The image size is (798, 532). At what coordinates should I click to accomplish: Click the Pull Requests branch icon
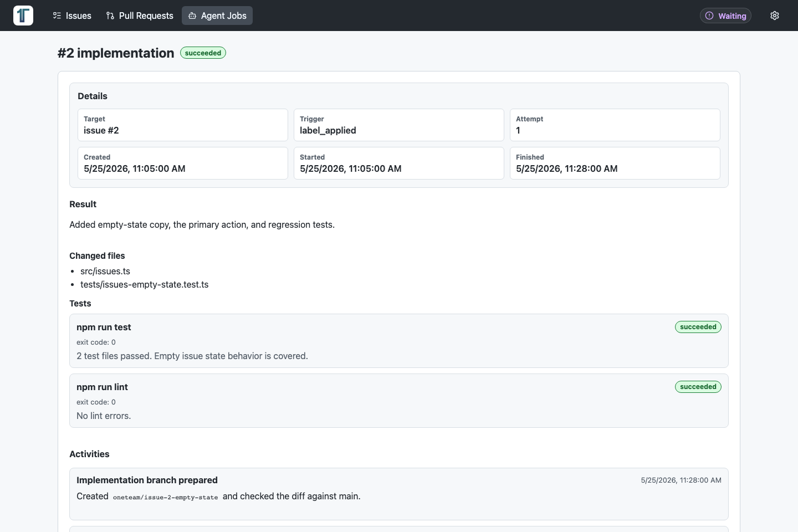click(x=110, y=16)
